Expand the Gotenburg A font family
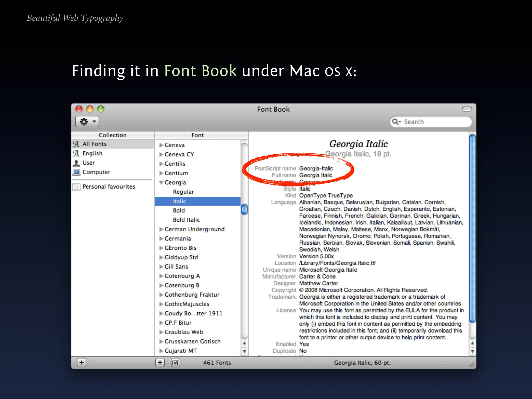Image resolution: width=532 pixels, height=399 pixels. 161,276
